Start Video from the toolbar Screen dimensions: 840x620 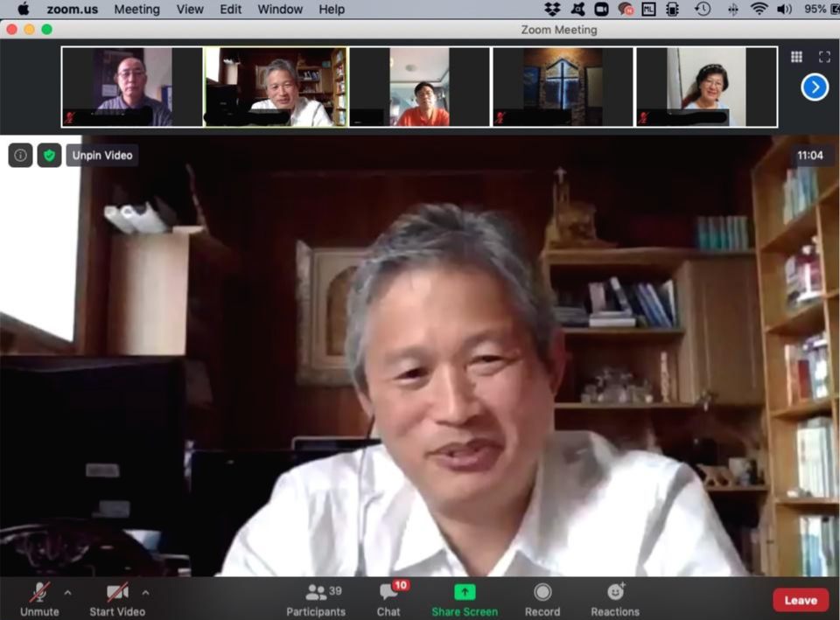pyautogui.click(x=117, y=600)
